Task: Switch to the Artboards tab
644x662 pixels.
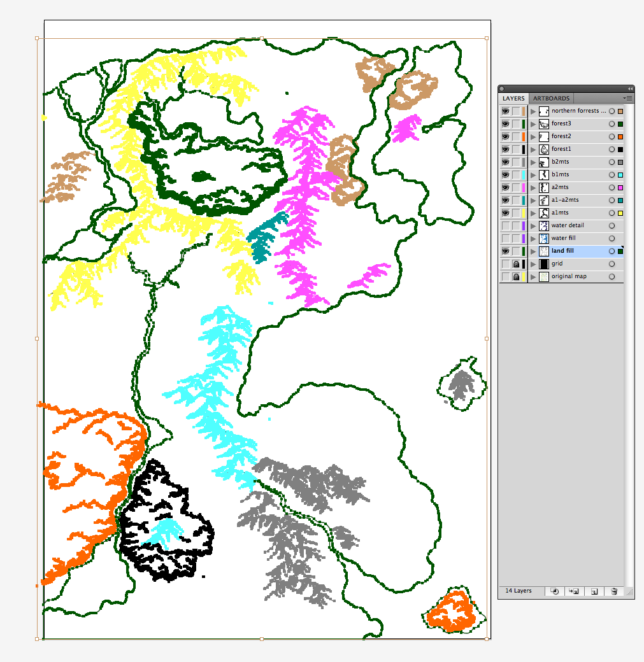Action: [551, 99]
